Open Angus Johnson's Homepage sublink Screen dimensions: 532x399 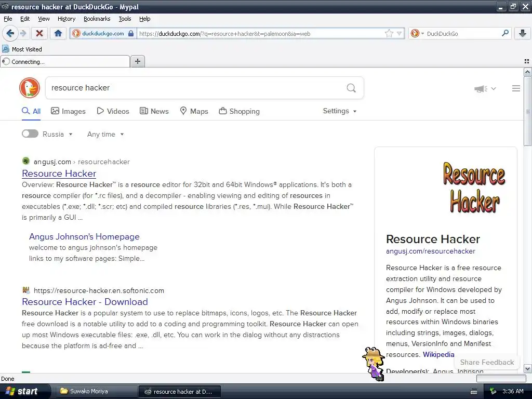pos(84,236)
